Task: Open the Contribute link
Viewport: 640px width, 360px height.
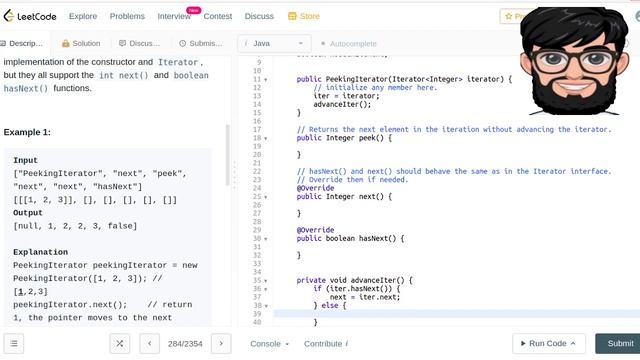Action: point(326,344)
